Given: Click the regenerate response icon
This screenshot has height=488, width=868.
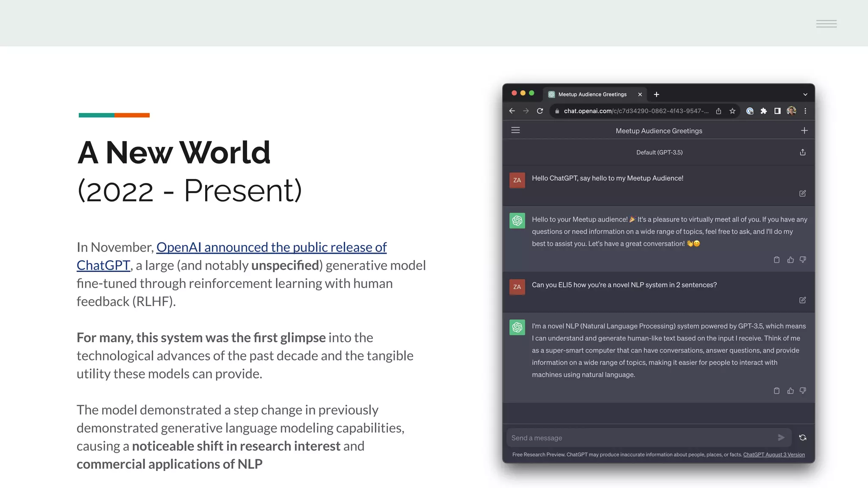Looking at the screenshot, I should [x=802, y=438].
